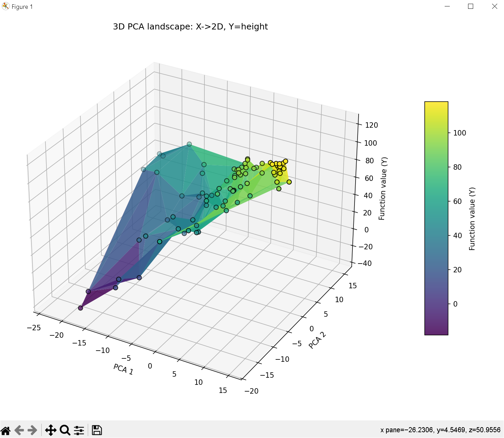504x438 pixels.
Task: Click the PCA 2 tick label "−15"
Action: pos(267,375)
